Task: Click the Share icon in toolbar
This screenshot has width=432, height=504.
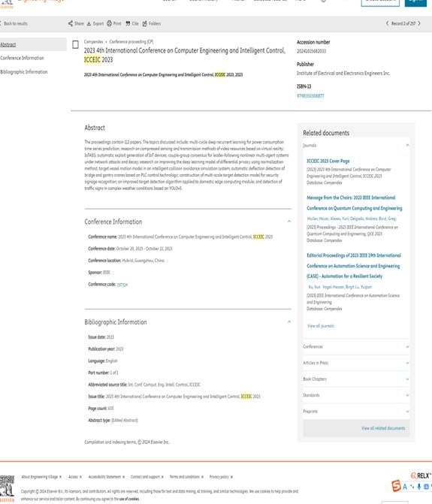Action: pyautogui.click(x=71, y=23)
